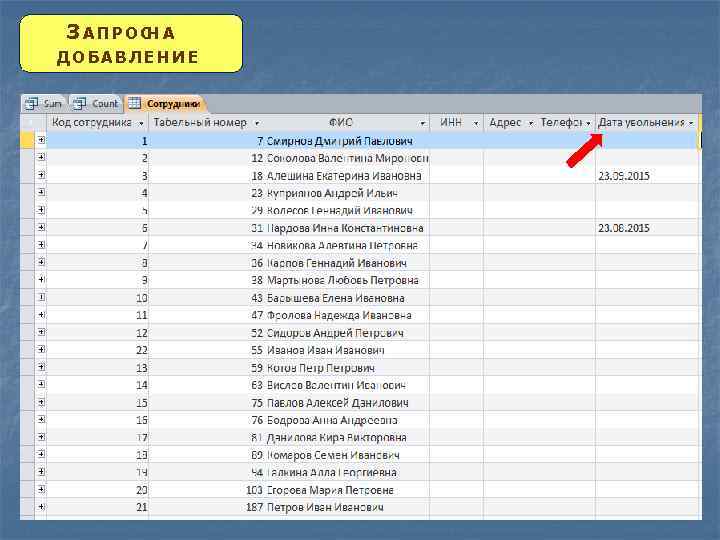Screen dimensions: 720x540
Task: Expand row of Соколова Валентина Мироновна
Action: [41, 158]
